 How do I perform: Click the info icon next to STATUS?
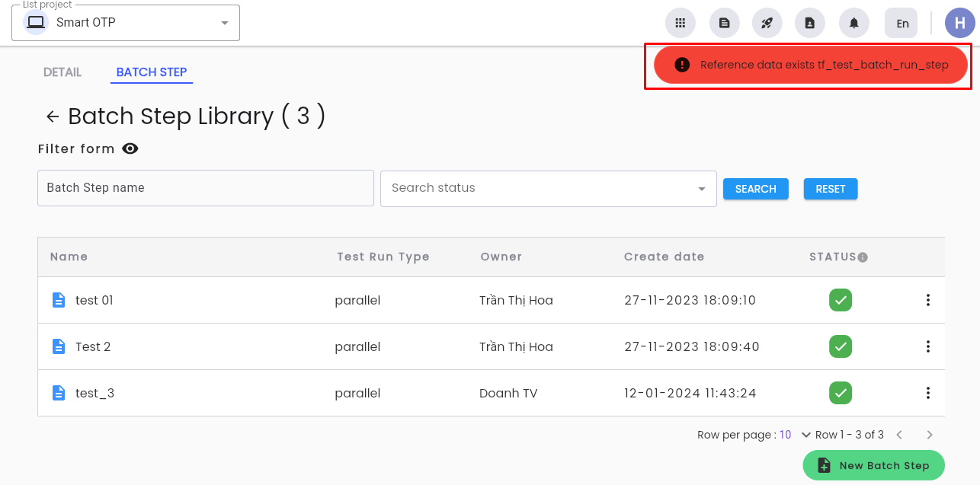[x=863, y=257]
